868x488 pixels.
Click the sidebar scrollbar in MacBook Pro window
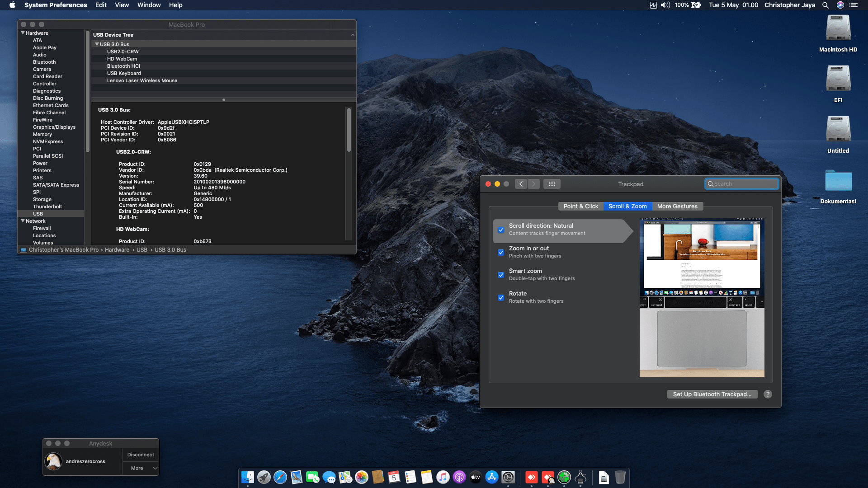click(88, 92)
